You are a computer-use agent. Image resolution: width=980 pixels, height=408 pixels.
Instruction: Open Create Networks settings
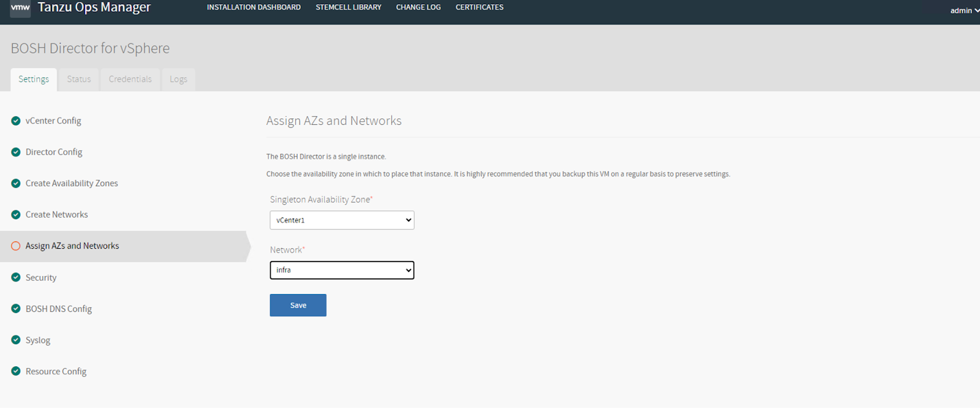coord(57,214)
